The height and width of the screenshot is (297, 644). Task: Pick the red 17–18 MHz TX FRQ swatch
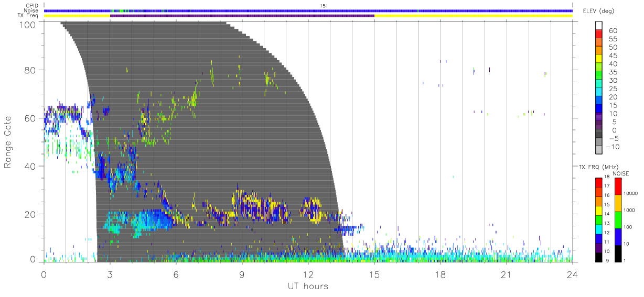[598, 182]
